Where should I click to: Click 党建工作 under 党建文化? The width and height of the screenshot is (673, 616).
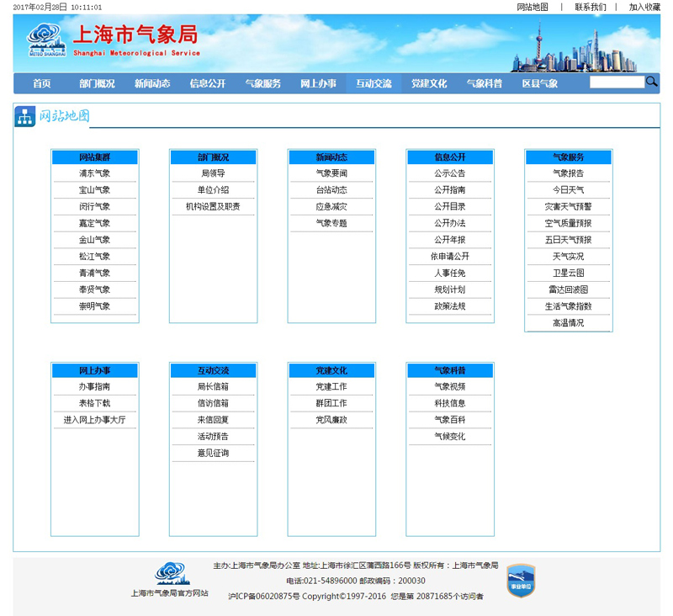point(331,387)
